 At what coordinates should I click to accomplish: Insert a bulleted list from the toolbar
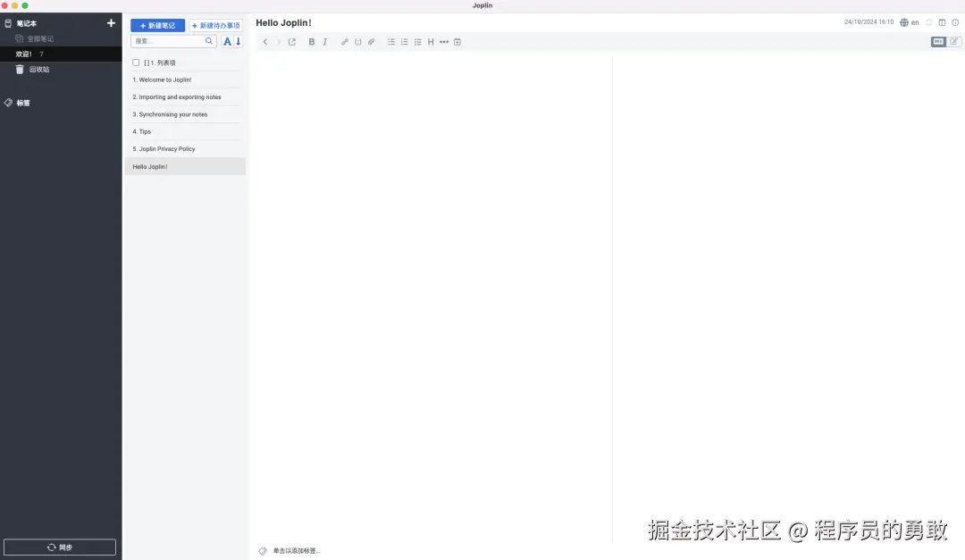(x=391, y=41)
